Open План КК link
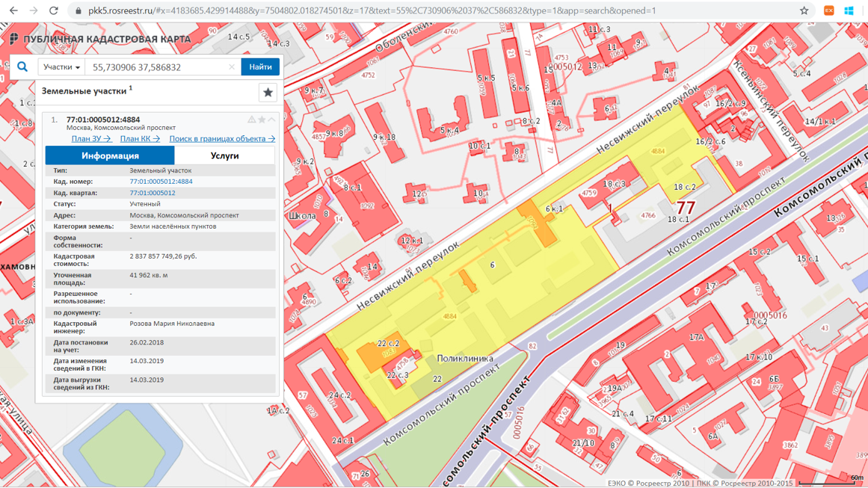The width and height of the screenshot is (868, 488). [140, 139]
